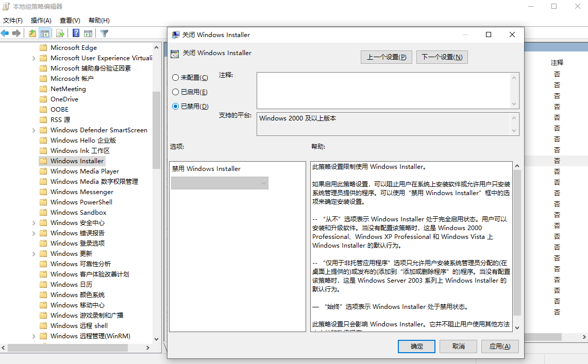Select the Windows Ink 工作区 tree item
Image resolution: width=588 pixels, height=364 pixels.
pyautogui.click(x=80, y=150)
